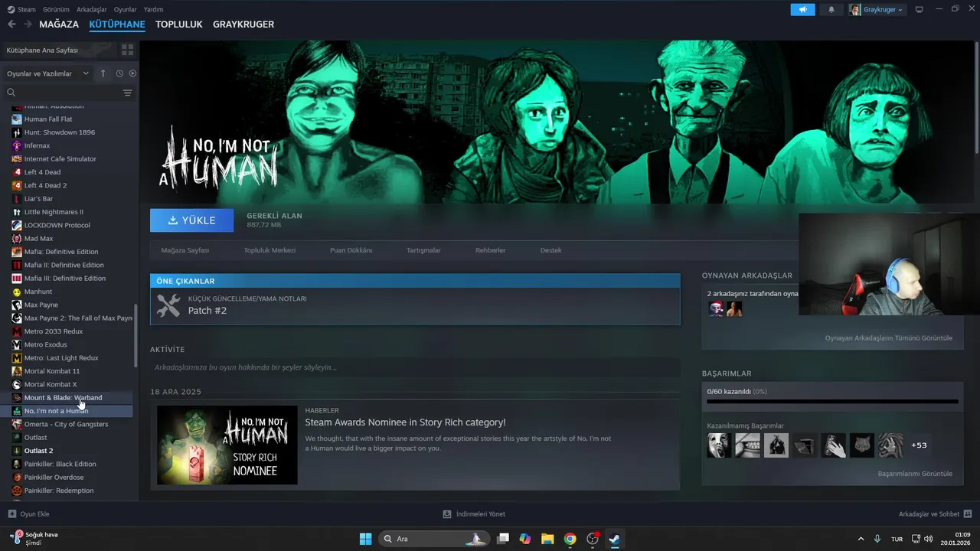
Task: Toggle the ready-to-play filter icon
Action: pyautogui.click(x=132, y=73)
